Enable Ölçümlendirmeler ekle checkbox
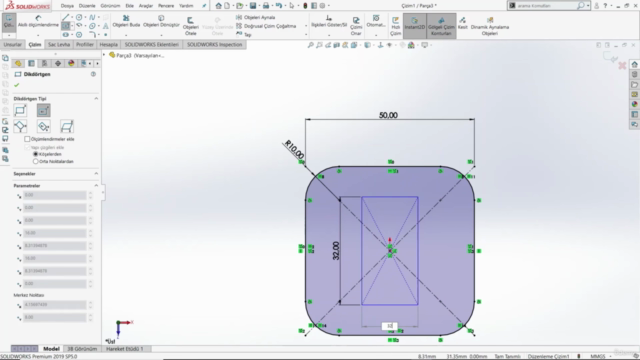This screenshot has height=360, width=640. coord(27,139)
